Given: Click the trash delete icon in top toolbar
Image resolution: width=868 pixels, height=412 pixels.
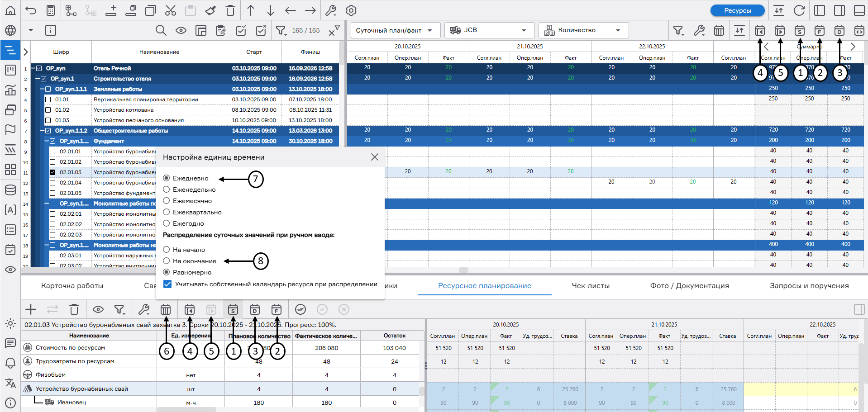Looking at the screenshot, I should 230,10.
